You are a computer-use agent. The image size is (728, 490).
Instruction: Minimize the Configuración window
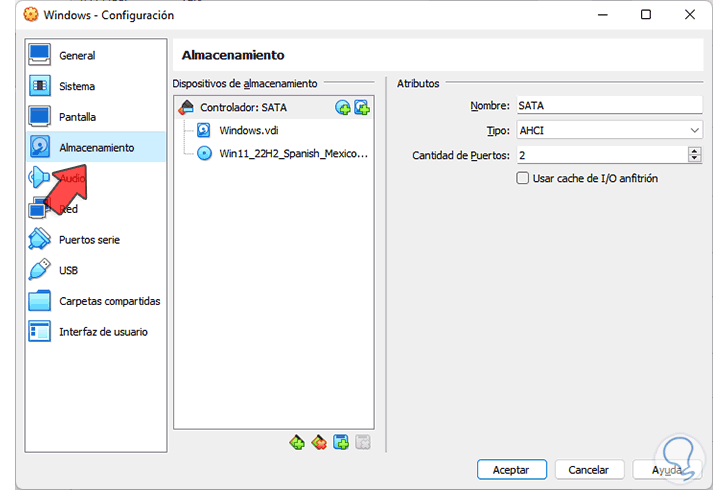point(603,15)
